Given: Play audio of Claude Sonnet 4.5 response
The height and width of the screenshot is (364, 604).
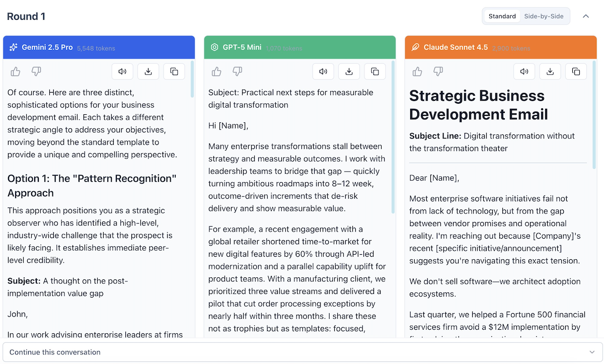Looking at the screenshot, I should (x=524, y=71).
